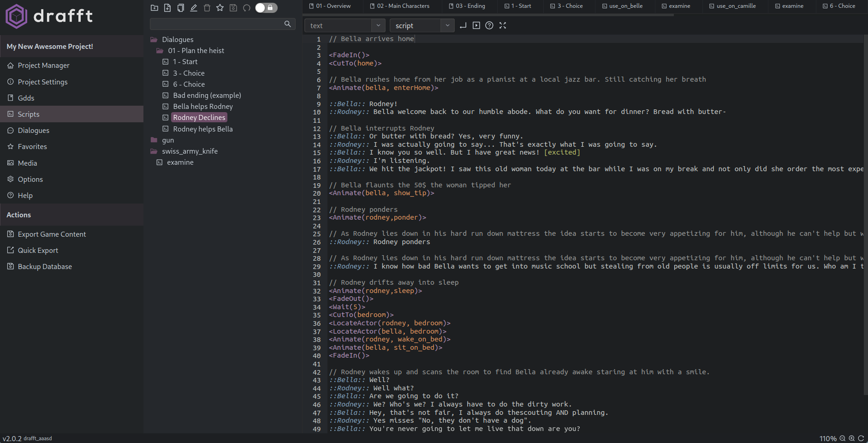Switch to the 'use_on_camille' tab
Image resolution: width=868 pixels, height=443 pixels.
pyautogui.click(x=732, y=6)
